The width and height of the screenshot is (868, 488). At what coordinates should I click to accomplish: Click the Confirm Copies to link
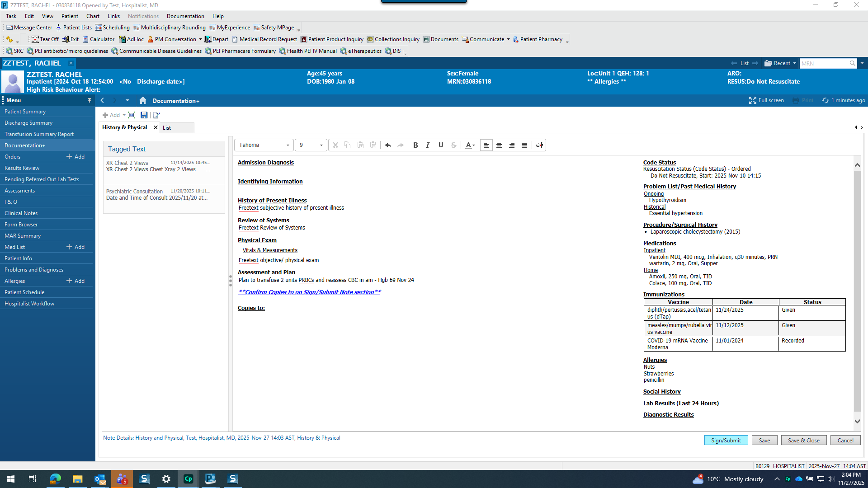pyautogui.click(x=309, y=292)
